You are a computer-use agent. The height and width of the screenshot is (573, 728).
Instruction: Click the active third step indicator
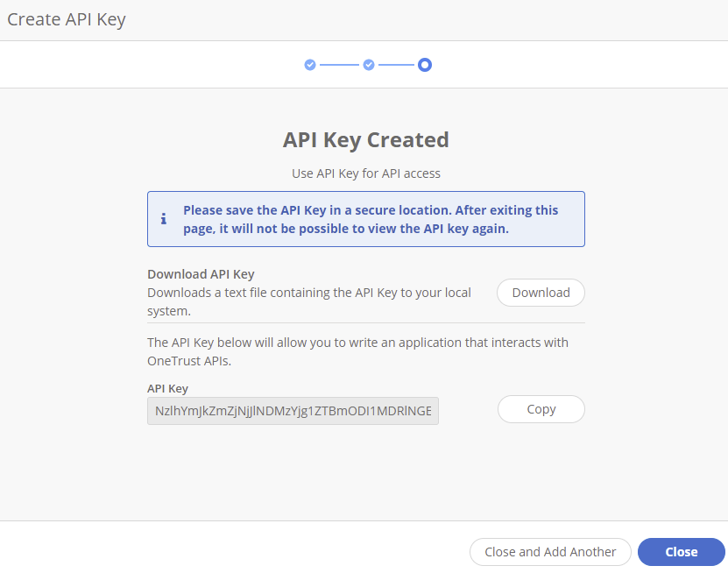[x=425, y=64]
